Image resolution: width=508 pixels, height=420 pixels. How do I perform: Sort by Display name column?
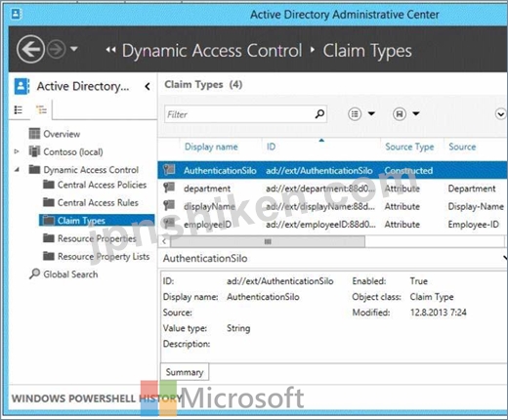(211, 147)
